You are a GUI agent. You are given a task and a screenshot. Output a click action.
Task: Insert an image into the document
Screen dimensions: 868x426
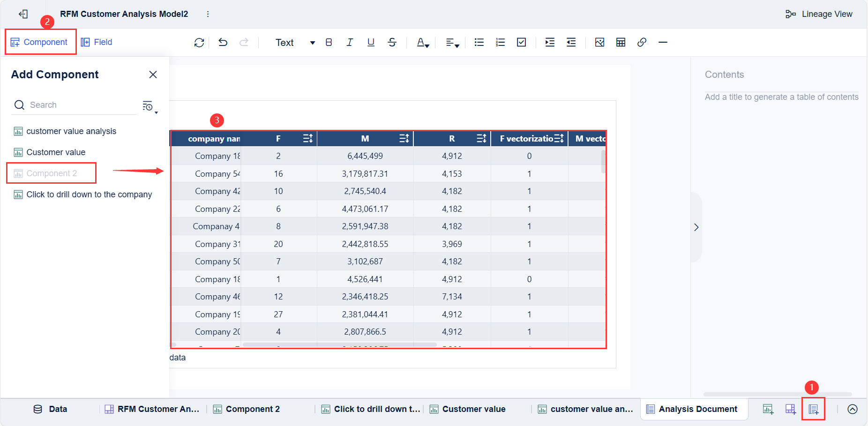coord(599,42)
